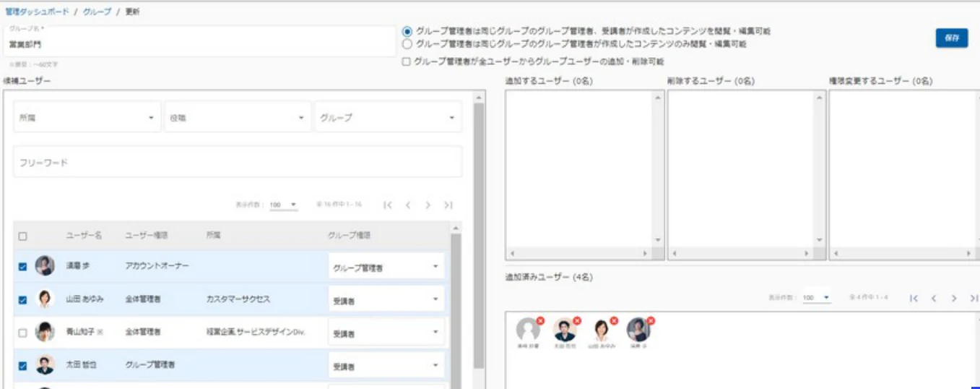Go to next page of 追加済みユーザー list
The height and width of the screenshot is (389, 980).
[x=954, y=298]
